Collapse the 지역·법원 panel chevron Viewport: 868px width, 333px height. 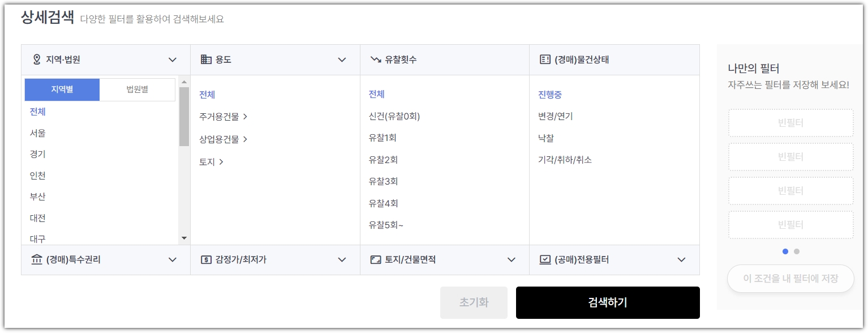(x=174, y=59)
